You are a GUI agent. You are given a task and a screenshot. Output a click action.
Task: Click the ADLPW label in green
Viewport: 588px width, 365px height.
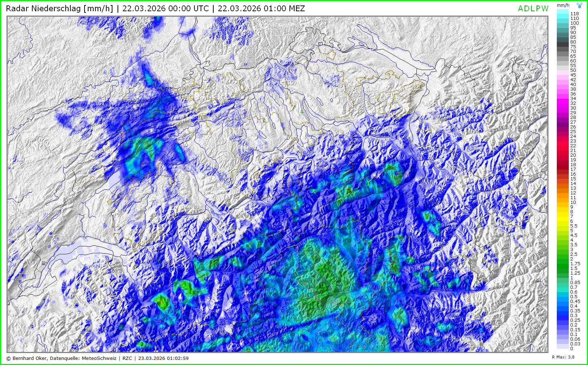pos(533,9)
